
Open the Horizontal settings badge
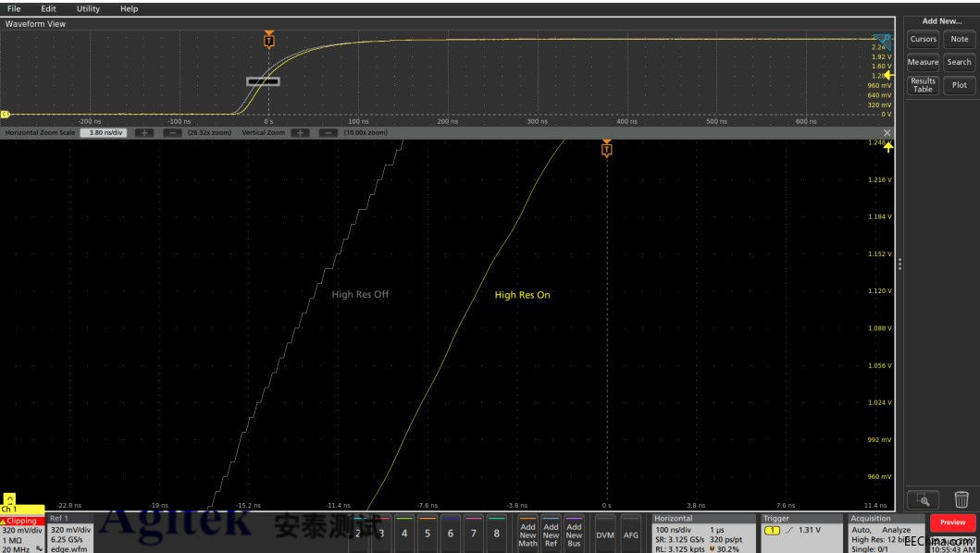703,533
